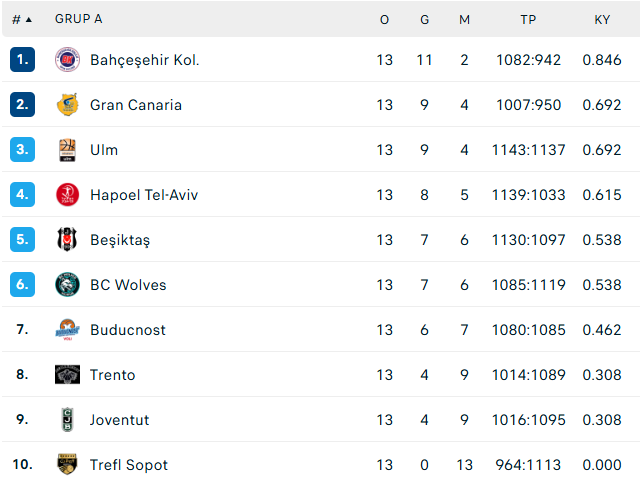The height and width of the screenshot is (485, 640).
Task: Click the dark blue rank 1 badge
Action: tap(22, 60)
